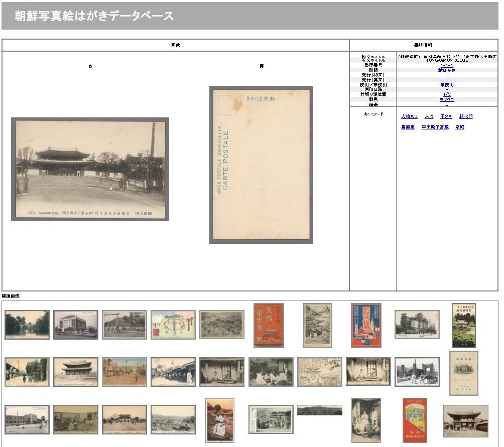Follow the 未使用 usage status link

447,85
